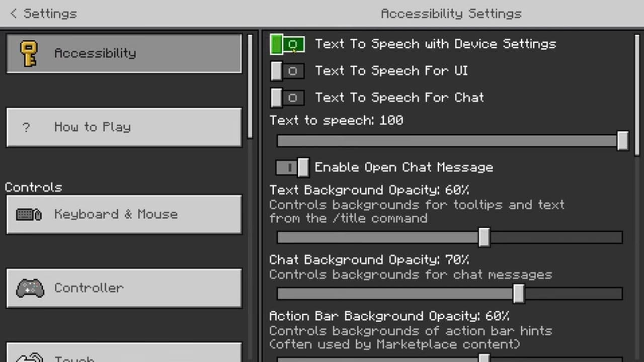
Task: Go back to Settings
Action: [49, 14]
